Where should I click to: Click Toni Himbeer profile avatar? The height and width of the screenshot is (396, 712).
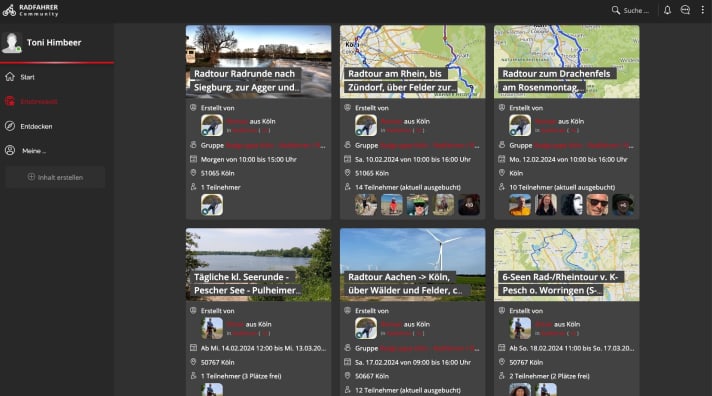pyautogui.click(x=12, y=43)
